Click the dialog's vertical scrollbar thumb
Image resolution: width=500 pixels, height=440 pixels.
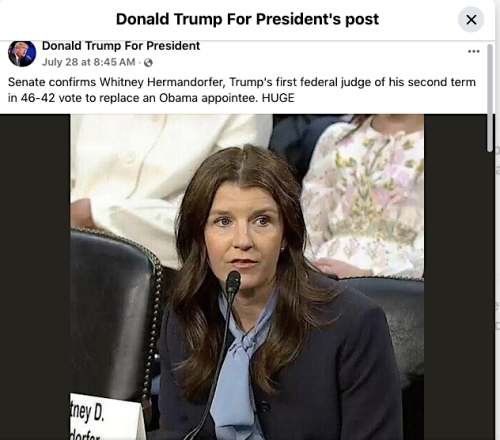click(489, 98)
